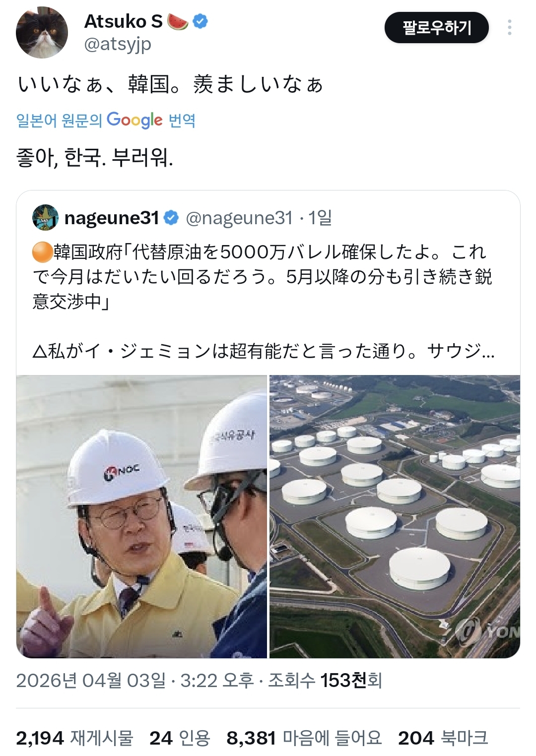Open the 204 북마크 bookmarks count
The image size is (536, 756).
coord(443,738)
